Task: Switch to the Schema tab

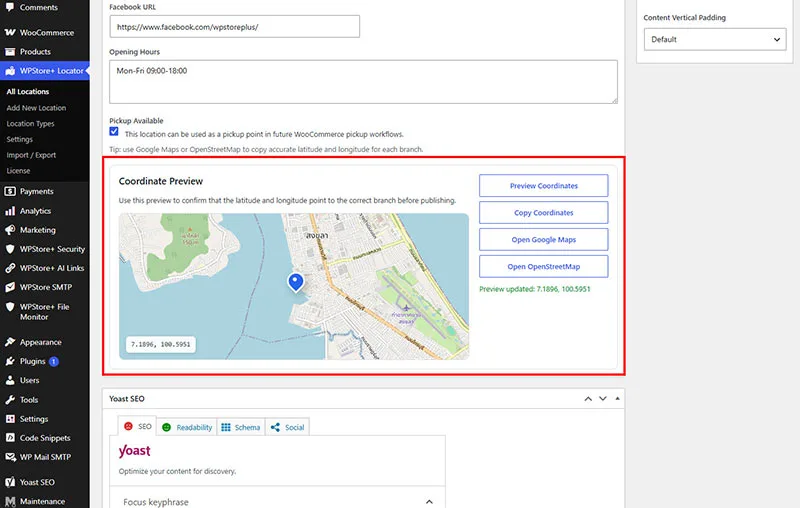Action: tap(241, 427)
